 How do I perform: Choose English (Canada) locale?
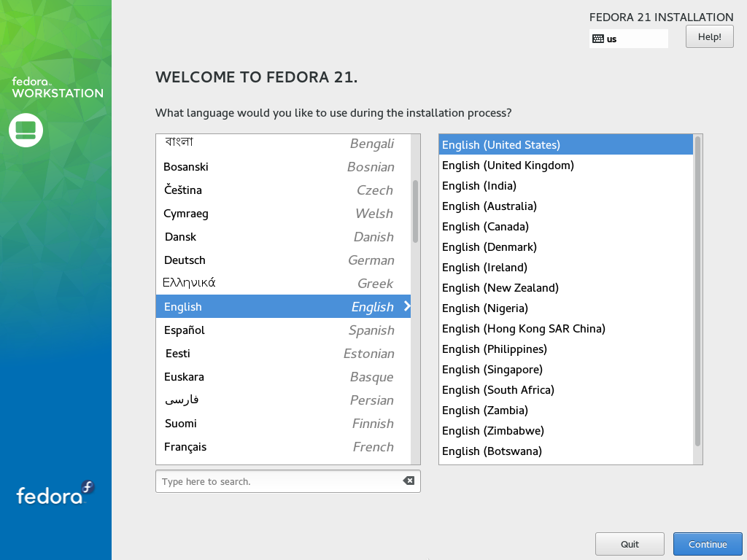[511, 226]
